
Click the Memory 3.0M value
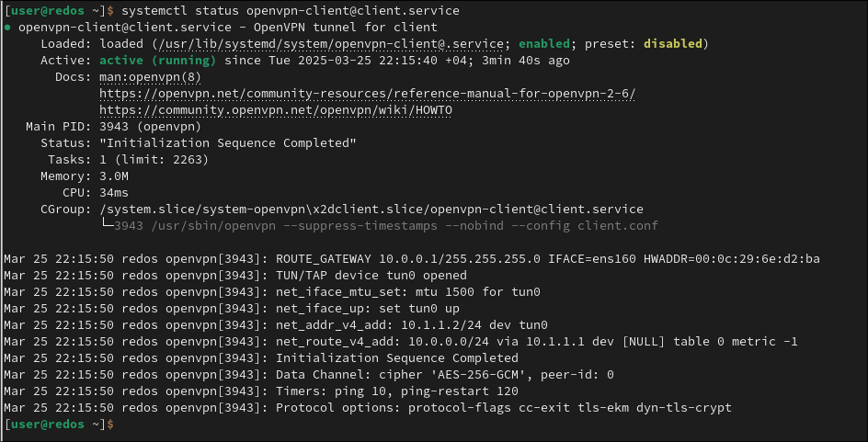coord(114,176)
